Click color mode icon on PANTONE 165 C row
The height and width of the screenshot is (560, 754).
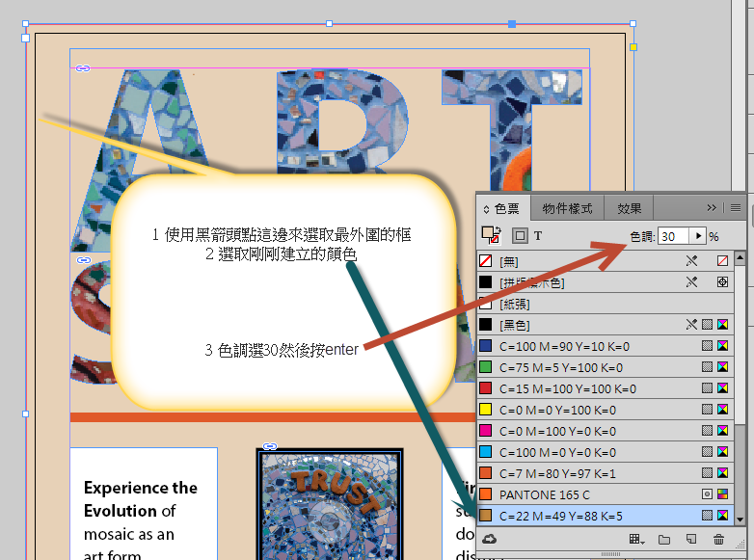(722, 493)
